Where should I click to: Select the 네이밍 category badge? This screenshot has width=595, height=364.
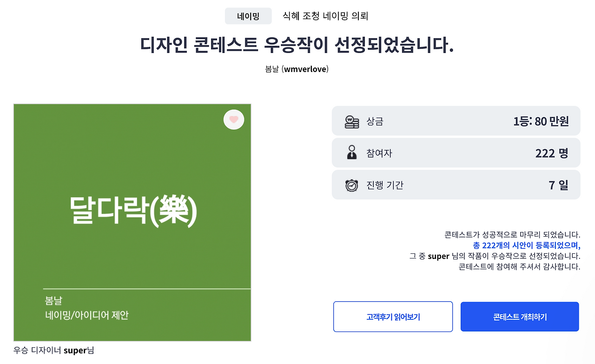(x=248, y=15)
